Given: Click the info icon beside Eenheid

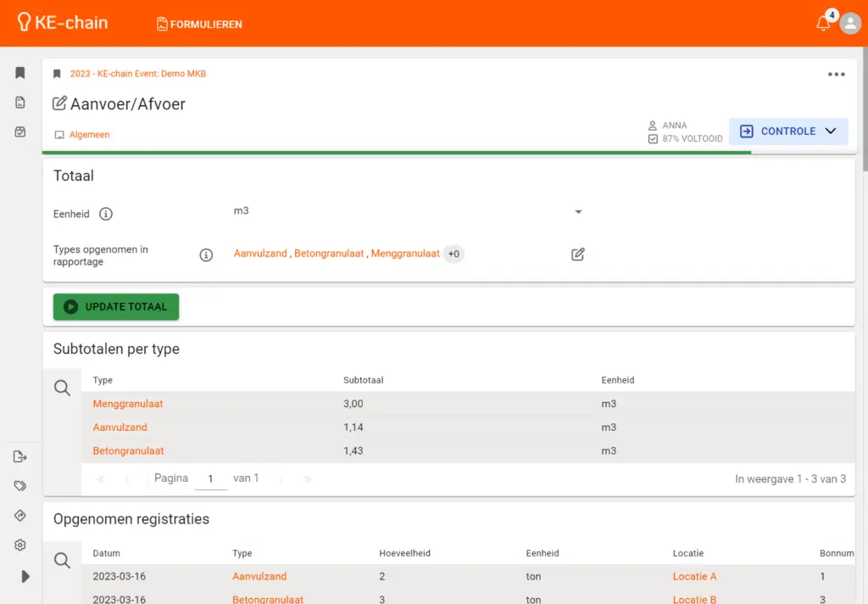Looking at the screenshot, I should pos(106,214).
